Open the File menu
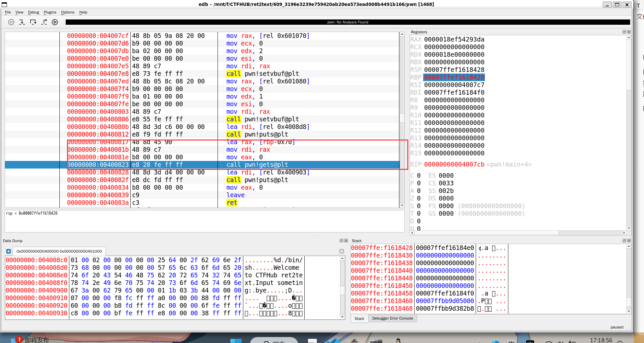644x343 pixels. point(8,12)
